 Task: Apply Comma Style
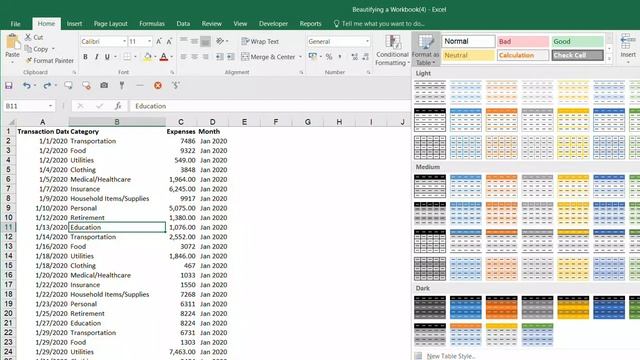[x=340, y=57]
